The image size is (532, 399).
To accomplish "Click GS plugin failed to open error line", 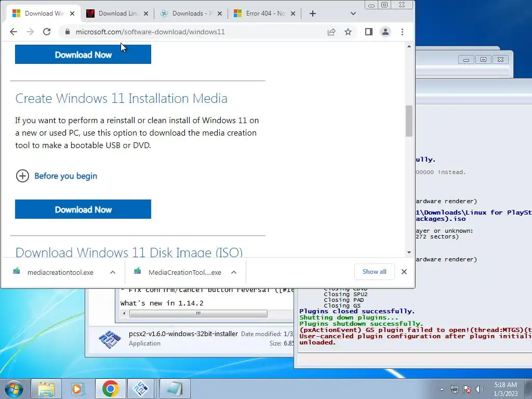I will [x=415, y=330].
